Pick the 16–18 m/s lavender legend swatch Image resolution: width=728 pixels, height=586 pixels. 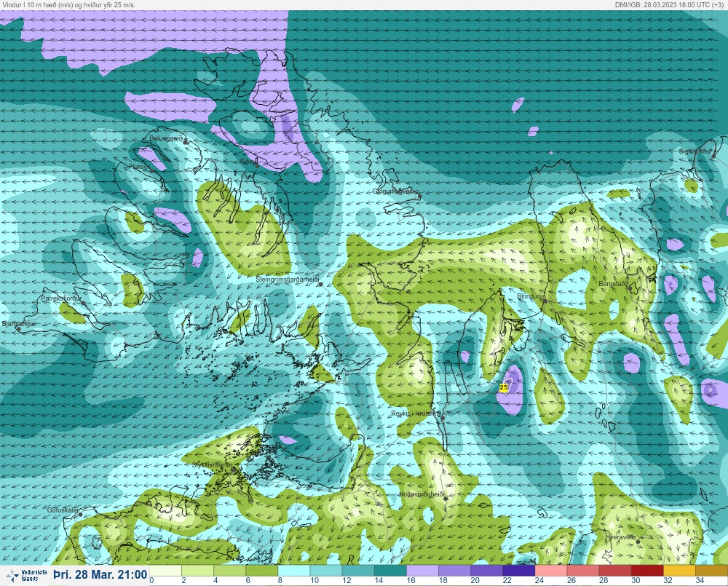coord(422,571)
